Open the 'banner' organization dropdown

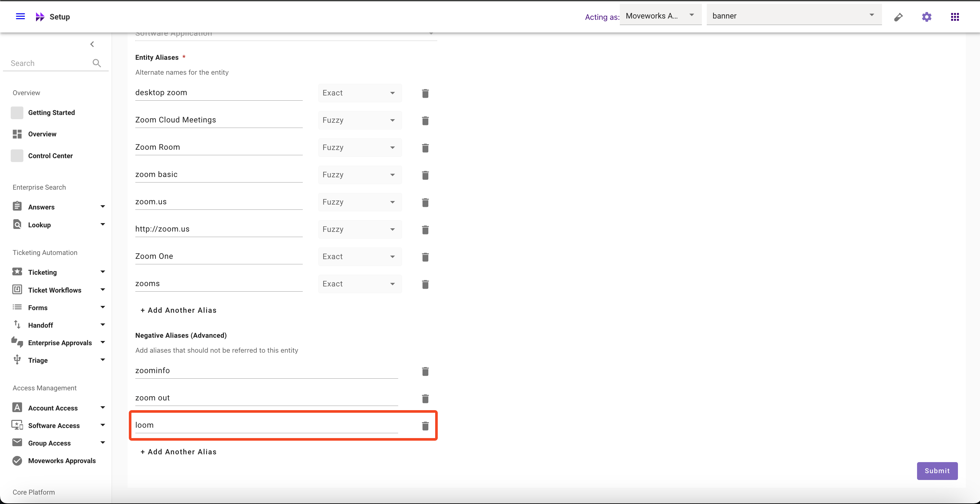(x=794, y=16)
